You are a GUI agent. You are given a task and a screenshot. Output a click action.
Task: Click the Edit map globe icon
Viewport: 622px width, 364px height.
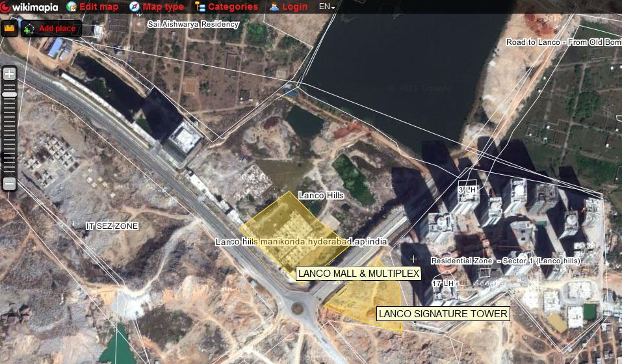(x=71, y=6)
